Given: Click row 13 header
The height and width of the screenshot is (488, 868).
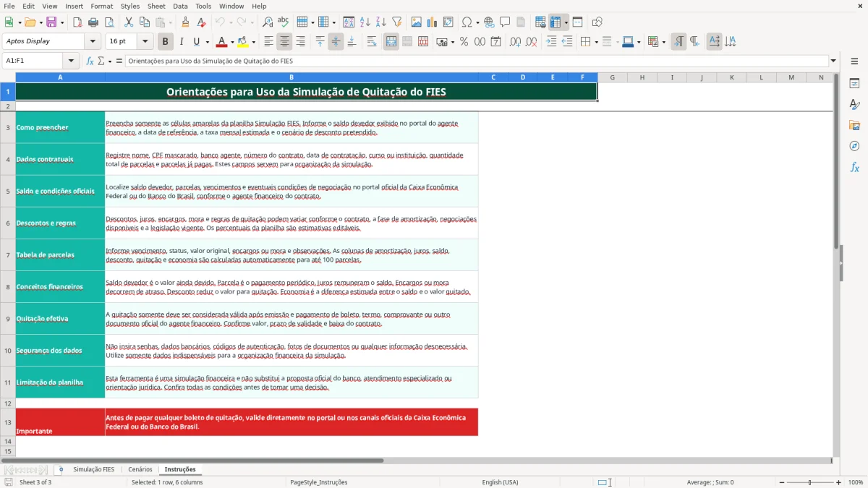Looking at the screenshot, I should point(8,422).
